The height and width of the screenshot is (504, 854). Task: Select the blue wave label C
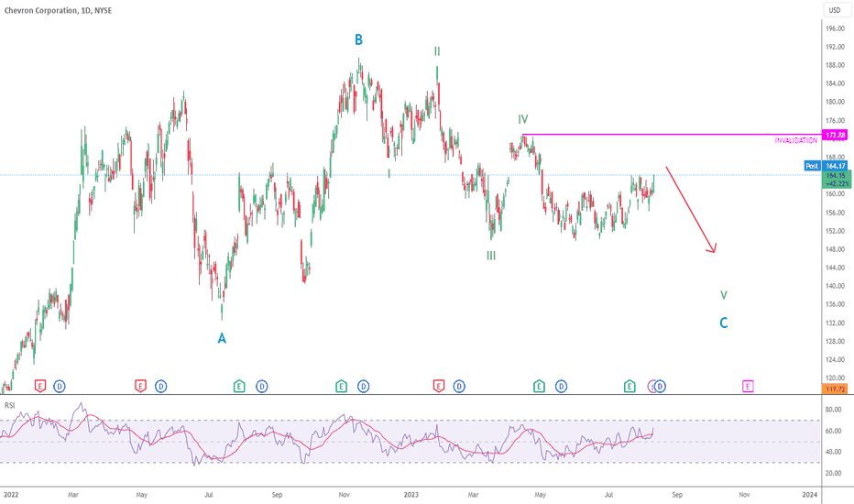pos(723,323)
